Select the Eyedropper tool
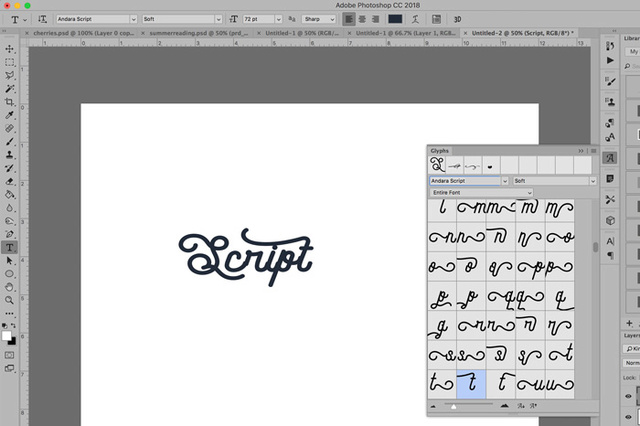 point(9,115)
